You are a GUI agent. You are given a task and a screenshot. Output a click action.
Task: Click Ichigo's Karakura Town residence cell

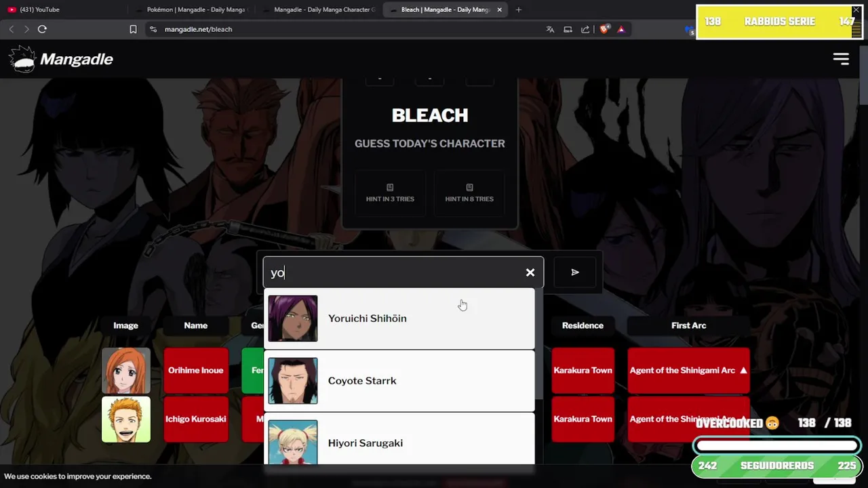click(x=583, y=420)
